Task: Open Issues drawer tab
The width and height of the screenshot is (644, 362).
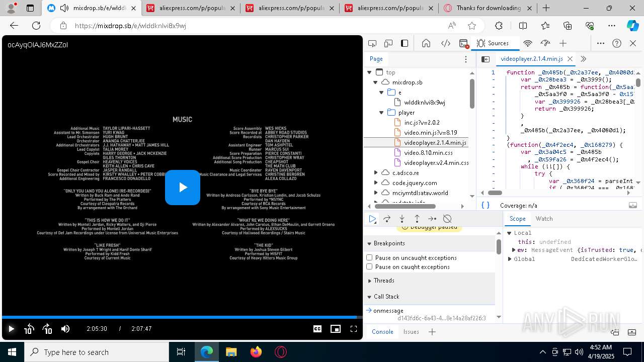Action: pyautogui.click(x=411, y=332)
